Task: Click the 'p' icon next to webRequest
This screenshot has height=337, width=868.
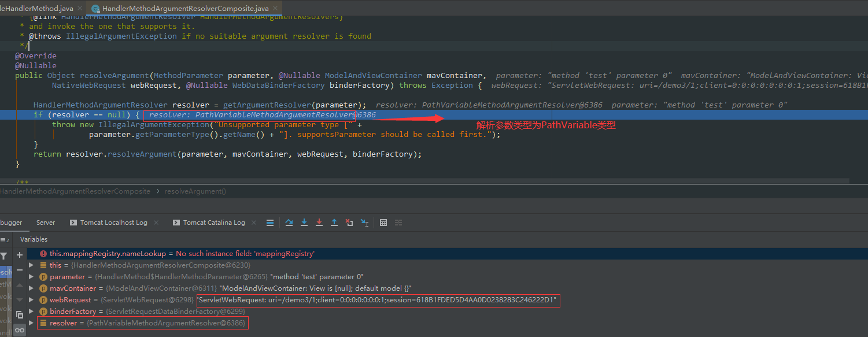Action: [43, 300]
